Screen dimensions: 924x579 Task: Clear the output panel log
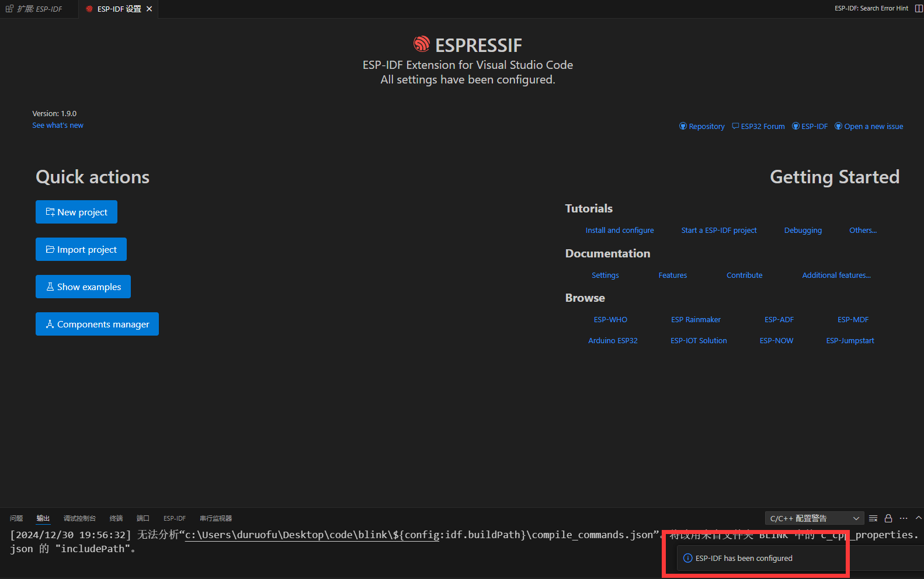pyautogui.click(x=873, y=518)
